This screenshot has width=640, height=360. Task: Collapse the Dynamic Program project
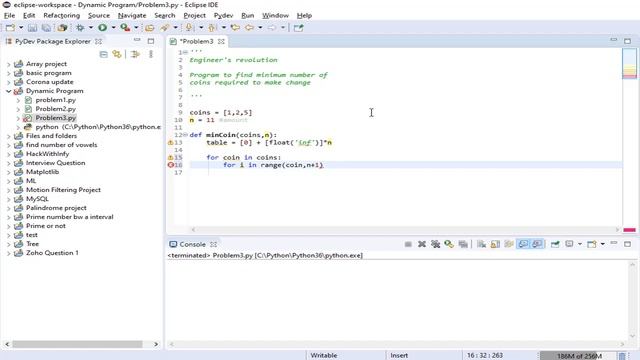tap(9, 91)
